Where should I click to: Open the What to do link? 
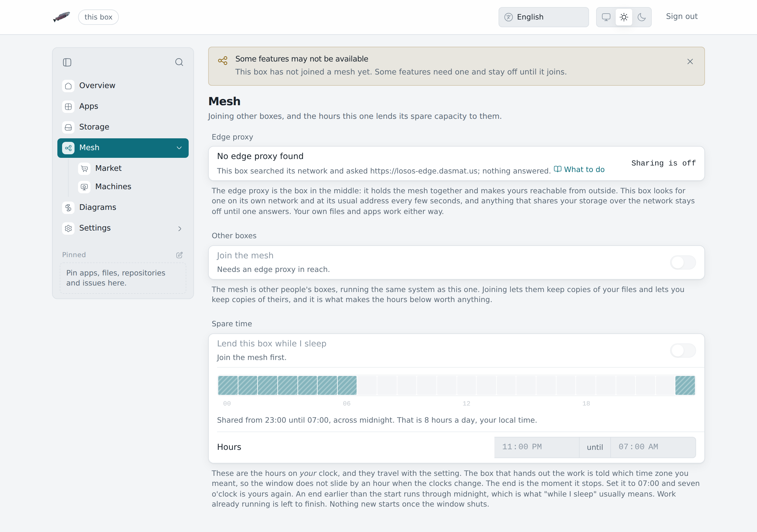point(579,169)
